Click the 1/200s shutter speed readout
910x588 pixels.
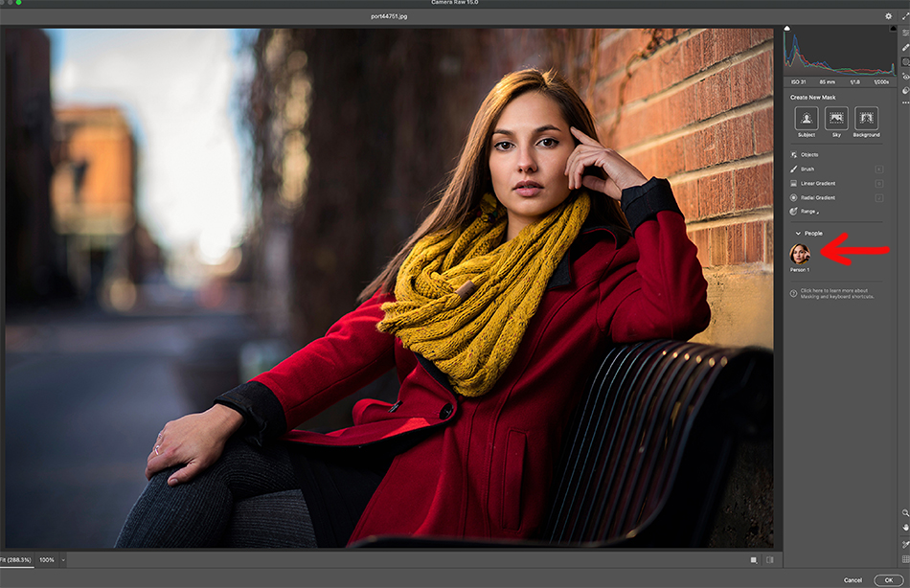point(881,82)
